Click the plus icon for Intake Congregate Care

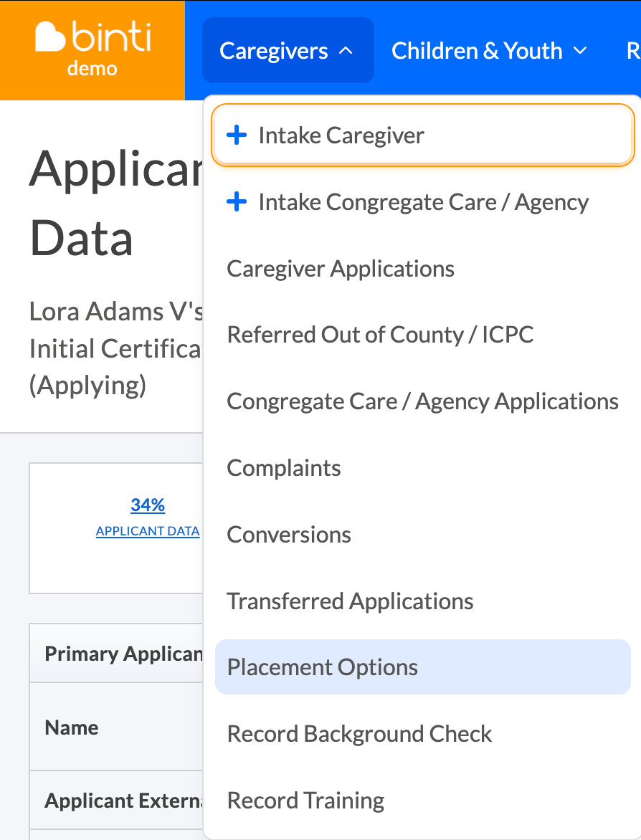click(x=236, y=202)
